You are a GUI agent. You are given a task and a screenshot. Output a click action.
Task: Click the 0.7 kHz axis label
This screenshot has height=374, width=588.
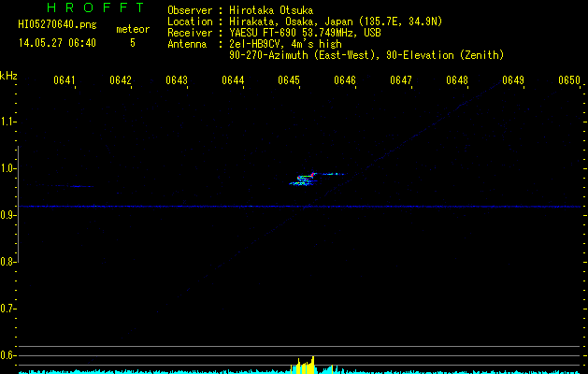click(x=8, y=309)
